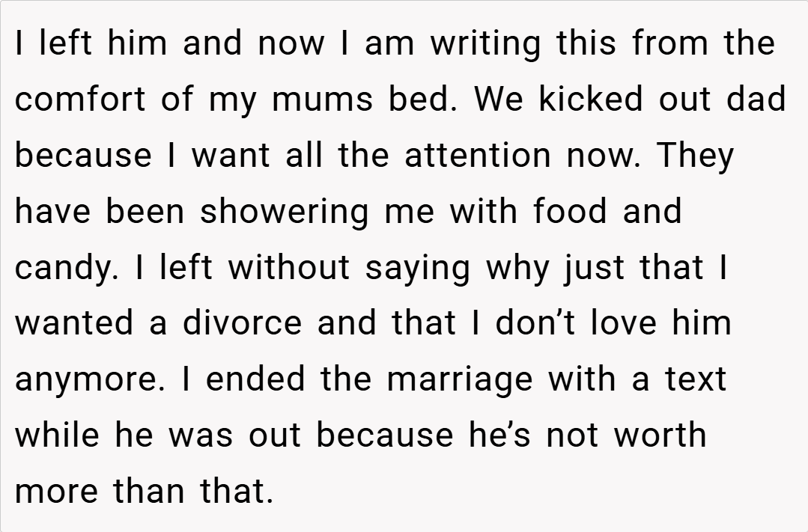Viewport: 808px width, 532px height.
Task: Click the word "They"
Action: [x=694, y=156]
